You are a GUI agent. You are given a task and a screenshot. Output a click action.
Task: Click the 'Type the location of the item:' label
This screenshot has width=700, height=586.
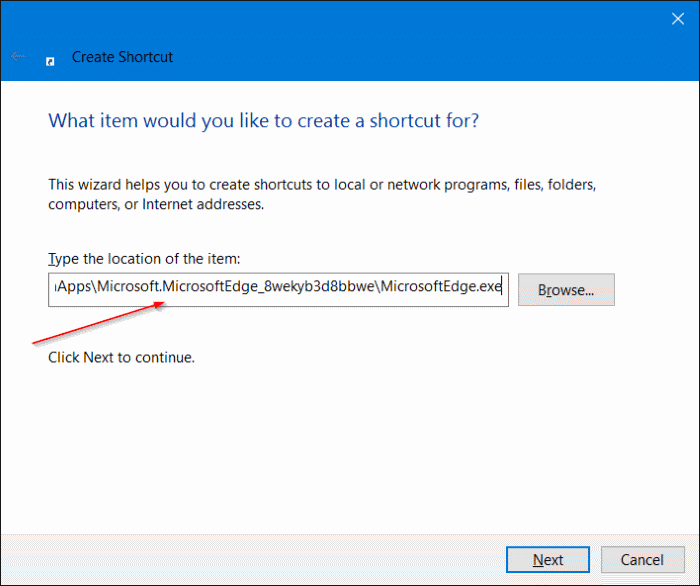[x=144, y=258]
